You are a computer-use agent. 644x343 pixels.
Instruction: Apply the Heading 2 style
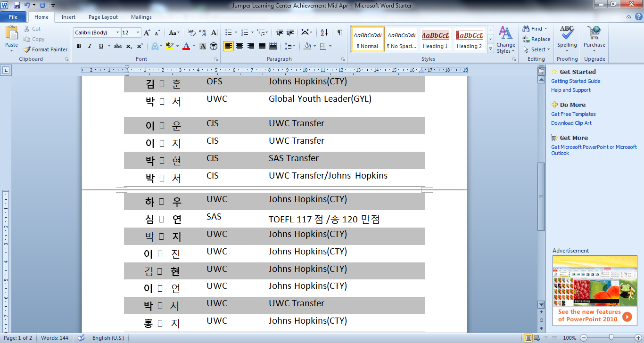tap(469, 39)
